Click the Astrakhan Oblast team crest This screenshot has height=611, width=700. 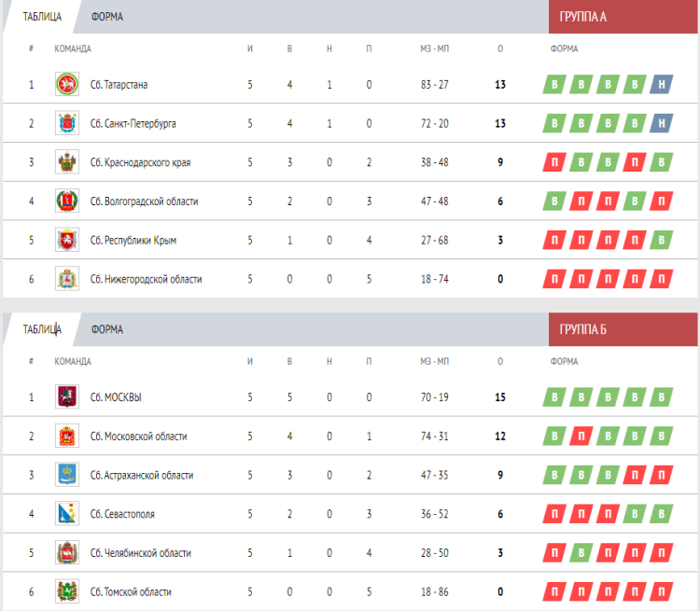[67, 475]
